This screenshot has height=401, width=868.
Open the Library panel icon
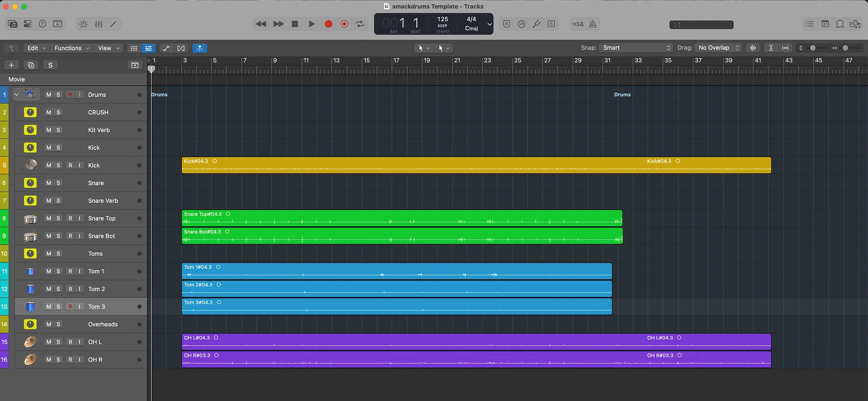(x=13, y=24)
